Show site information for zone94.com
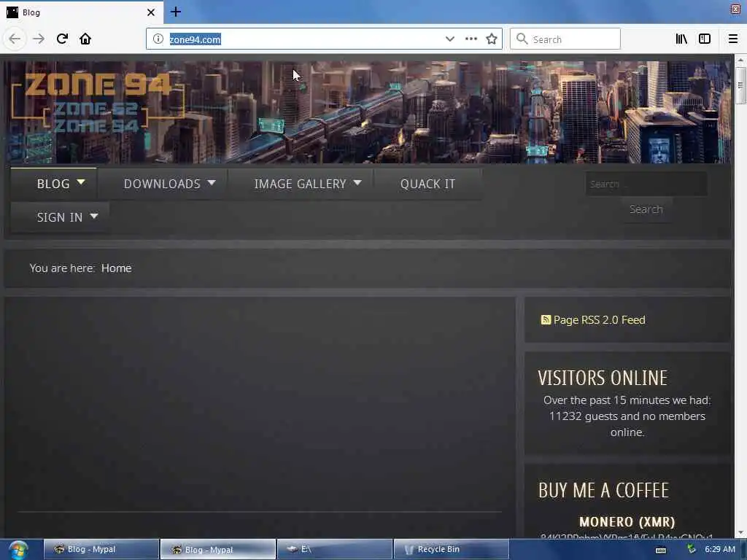 [x=158, y=39]
